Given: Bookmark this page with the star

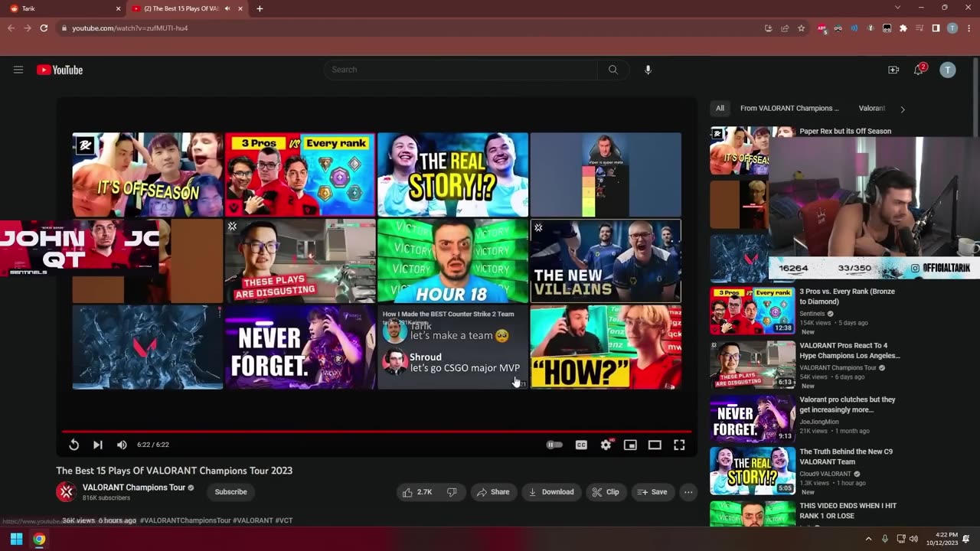Looking at the screenshot, I should tap(801, 28).
